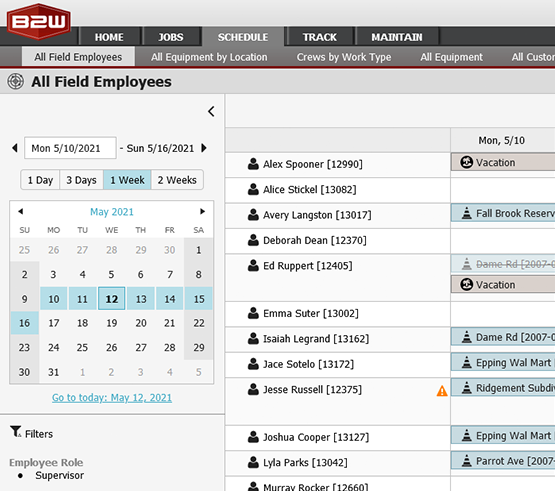The image size is (555, 491).
Task: Select the 2 Weeks view option
Action: click(177, 180)
